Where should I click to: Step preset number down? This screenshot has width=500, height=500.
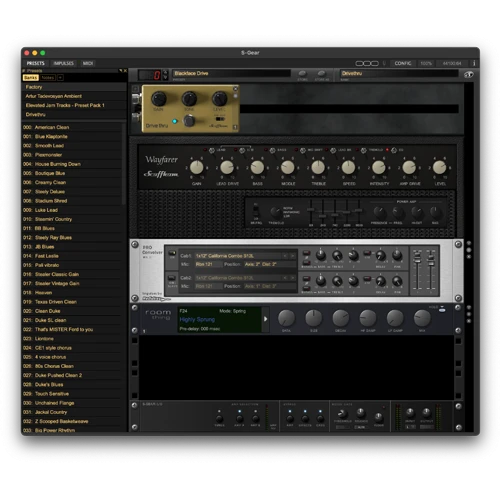[165, 77]
